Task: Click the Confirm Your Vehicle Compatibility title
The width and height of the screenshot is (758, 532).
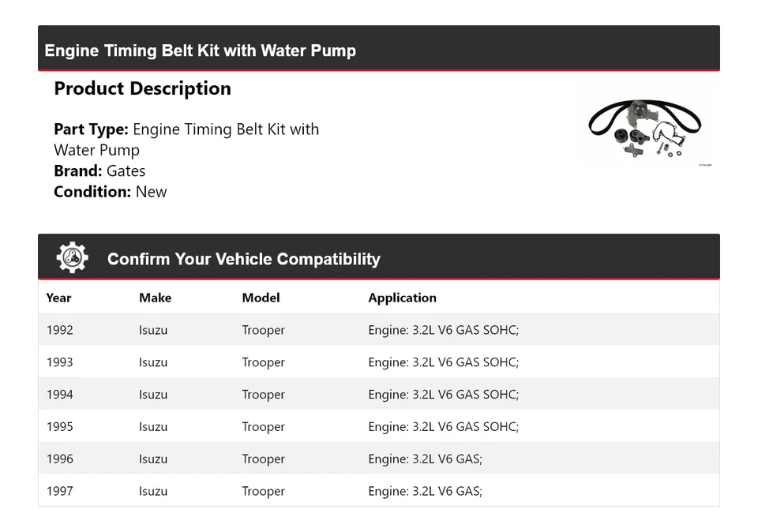Action: click(x=243, y=259)
